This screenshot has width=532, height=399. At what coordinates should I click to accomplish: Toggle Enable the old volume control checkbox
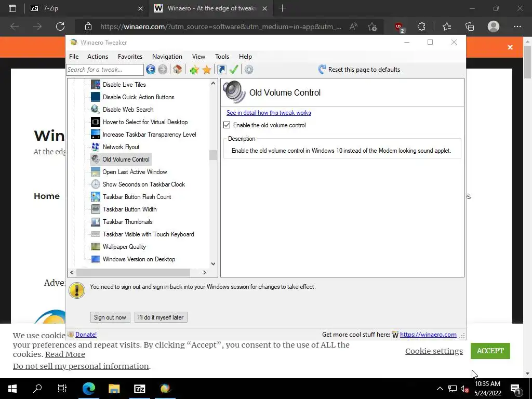[227, 125]
